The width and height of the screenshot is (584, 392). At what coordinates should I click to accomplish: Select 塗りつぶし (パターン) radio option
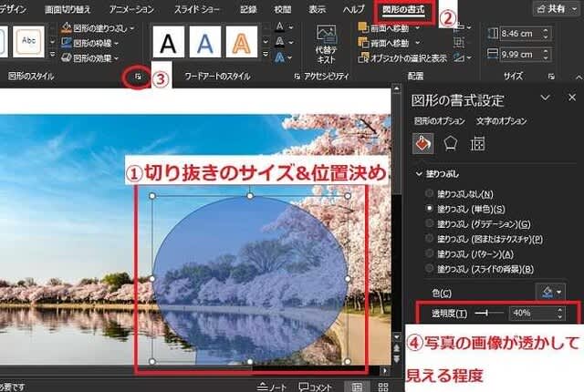tap(430, 254)
